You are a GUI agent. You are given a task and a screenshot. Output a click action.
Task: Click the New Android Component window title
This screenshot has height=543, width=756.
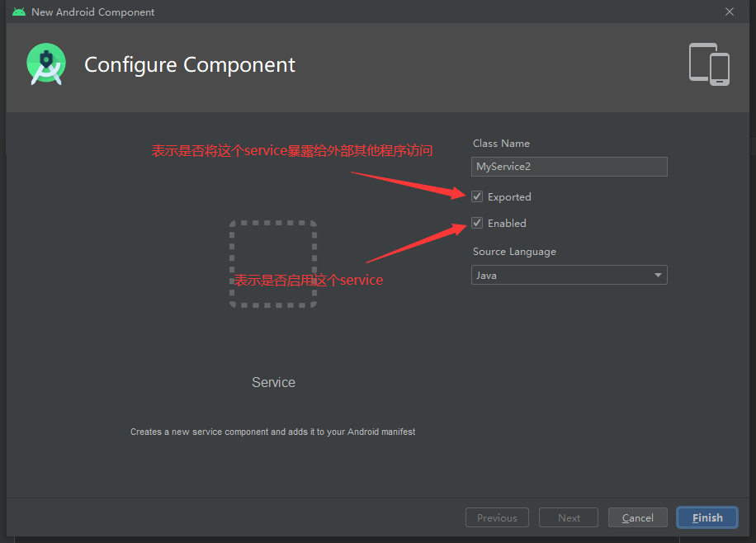93,12
